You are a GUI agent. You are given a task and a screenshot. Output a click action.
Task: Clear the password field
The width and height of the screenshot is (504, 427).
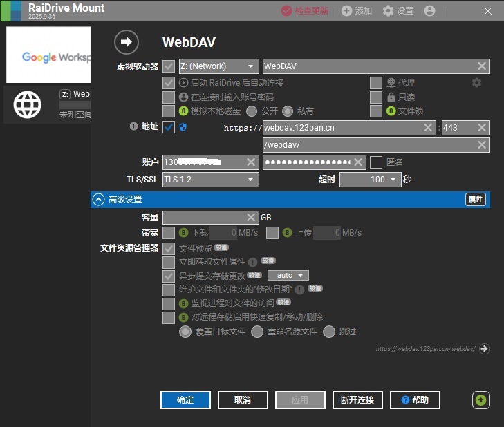tap(358, 162)
